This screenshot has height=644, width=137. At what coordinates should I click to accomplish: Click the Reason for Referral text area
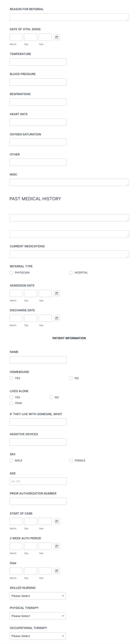click(69, 17)
